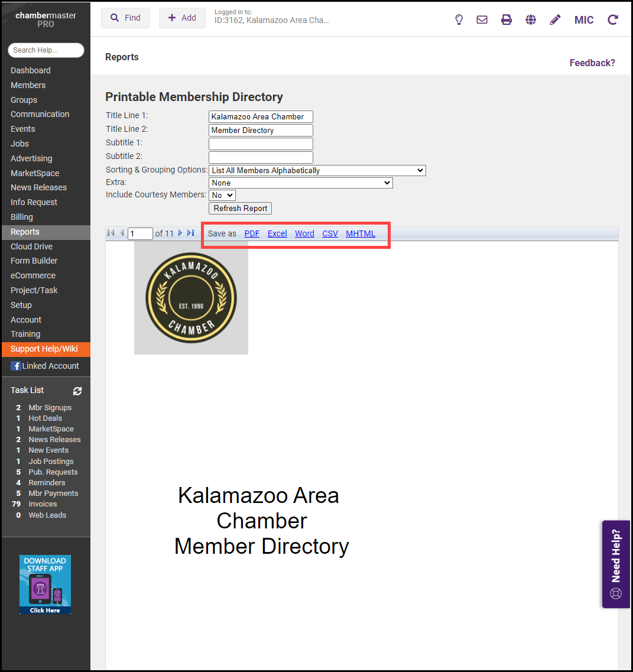The width and height of the screenshot is (633, 672).
Task: Open Setup in sidebar
Action: (21, 305)
